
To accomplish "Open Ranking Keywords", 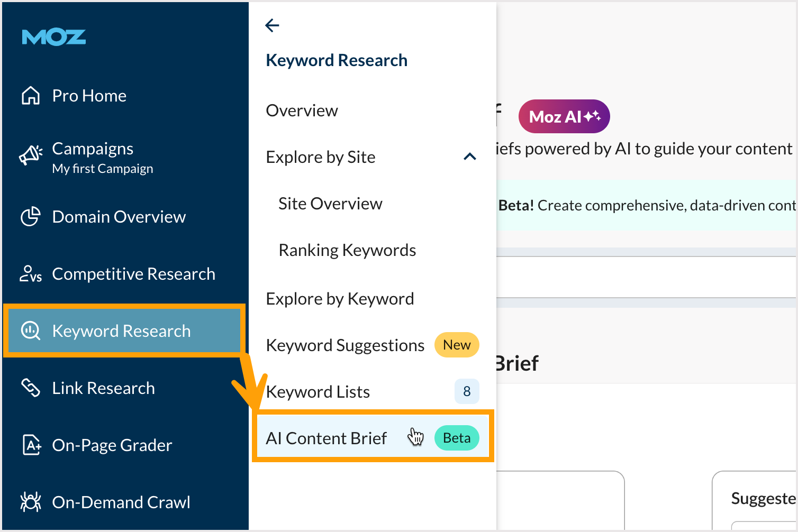I will point(347,250).
